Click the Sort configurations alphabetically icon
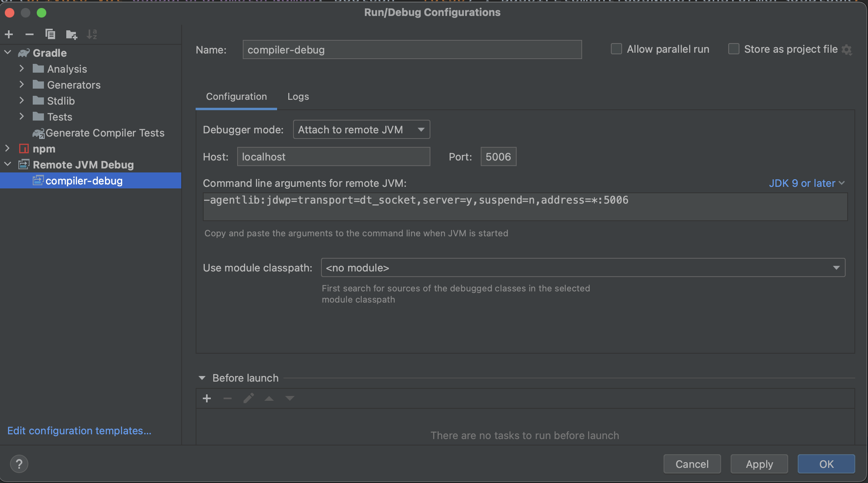 92,35
